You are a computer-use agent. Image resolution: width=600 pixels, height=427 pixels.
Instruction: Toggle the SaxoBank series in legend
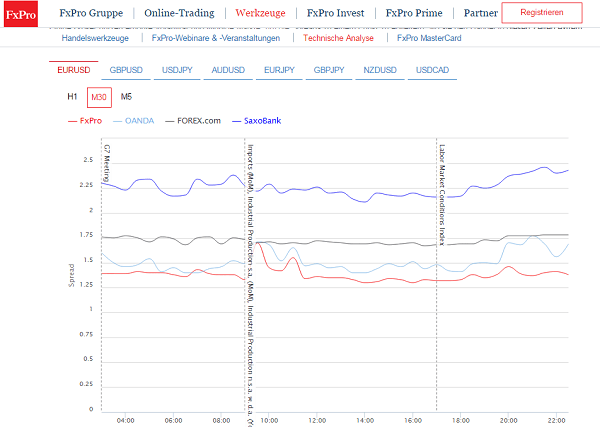pyautogui.click(x=257, y=121)
